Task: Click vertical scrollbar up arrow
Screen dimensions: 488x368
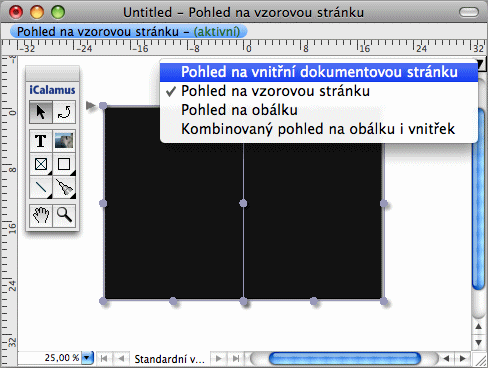Action: 479,327
